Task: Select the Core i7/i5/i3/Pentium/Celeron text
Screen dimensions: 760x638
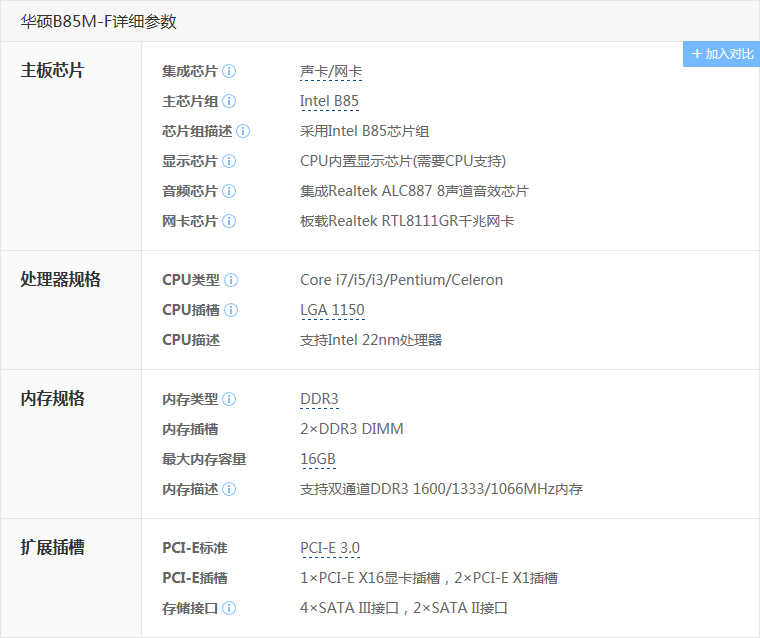Action: pos(402,280)
